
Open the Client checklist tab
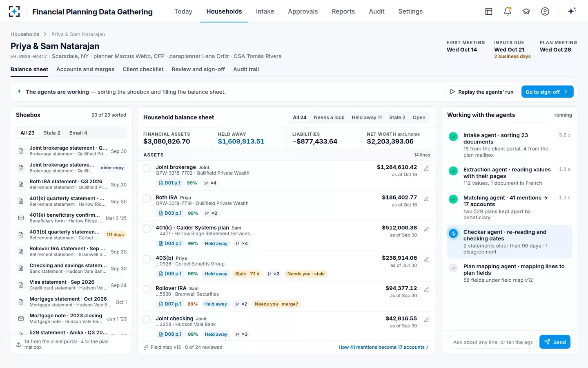[x=143, y=70]
